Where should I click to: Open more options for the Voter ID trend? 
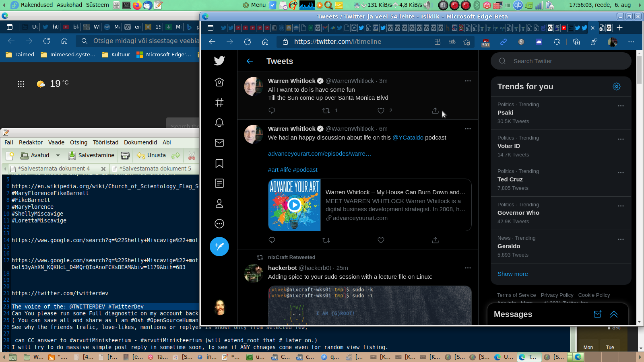(621, 139)
